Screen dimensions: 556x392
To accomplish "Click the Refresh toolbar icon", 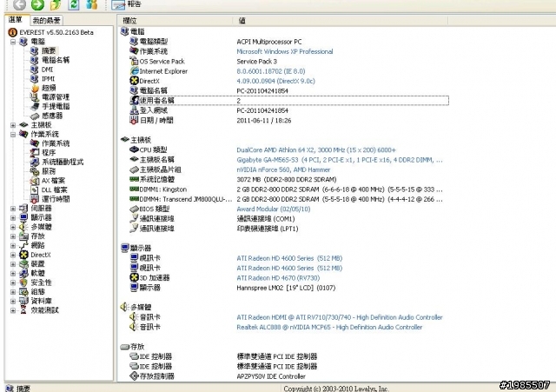I will (73, 4).
